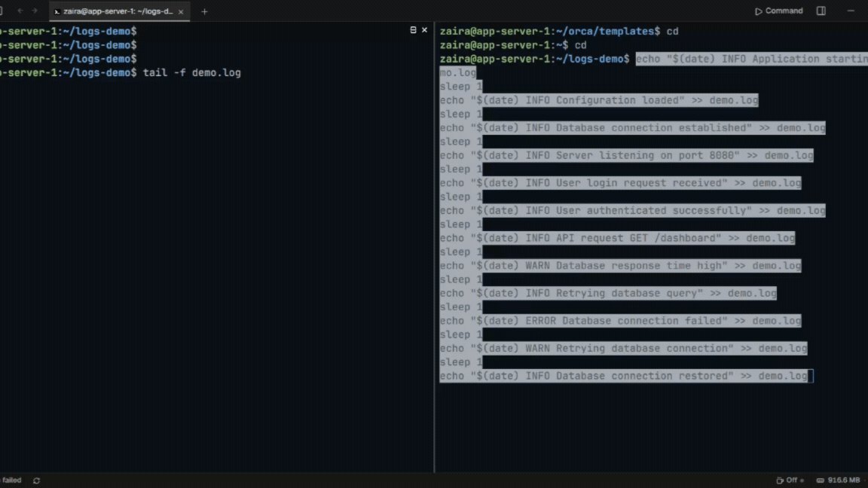
Task: Click the refresh icon in the status bar
Action: click(x=36, y=480)
